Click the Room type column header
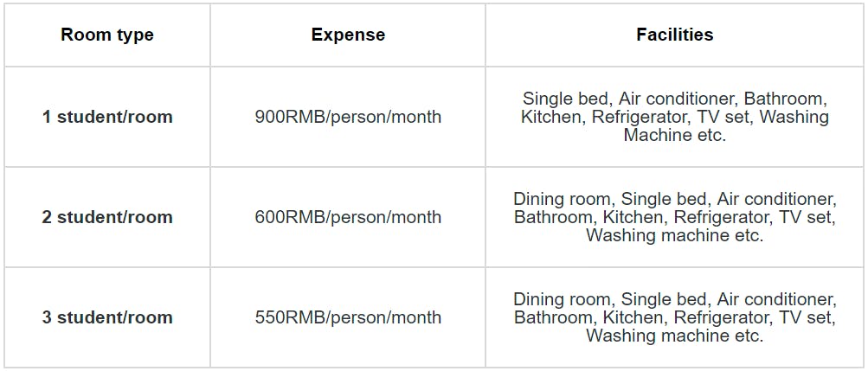The height and width of the screenshot is (371, 868). click(107, 35)
